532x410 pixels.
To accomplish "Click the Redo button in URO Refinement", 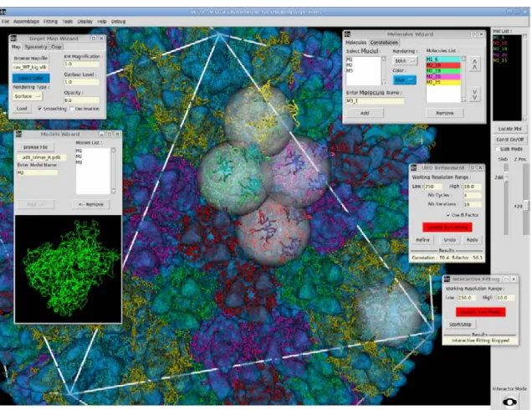I will coord(472,239).
